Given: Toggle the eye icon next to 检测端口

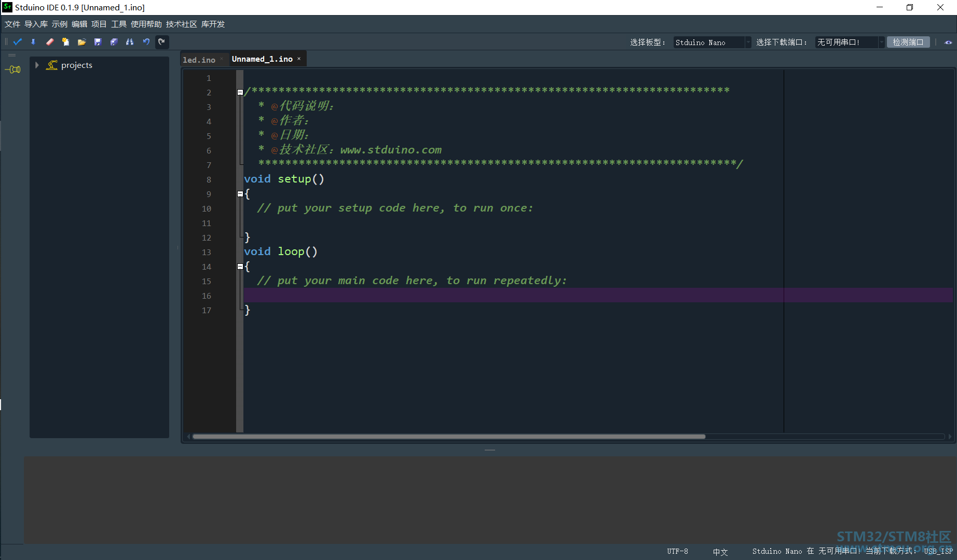Looking at the screenshot, I should tap(948, 43).
